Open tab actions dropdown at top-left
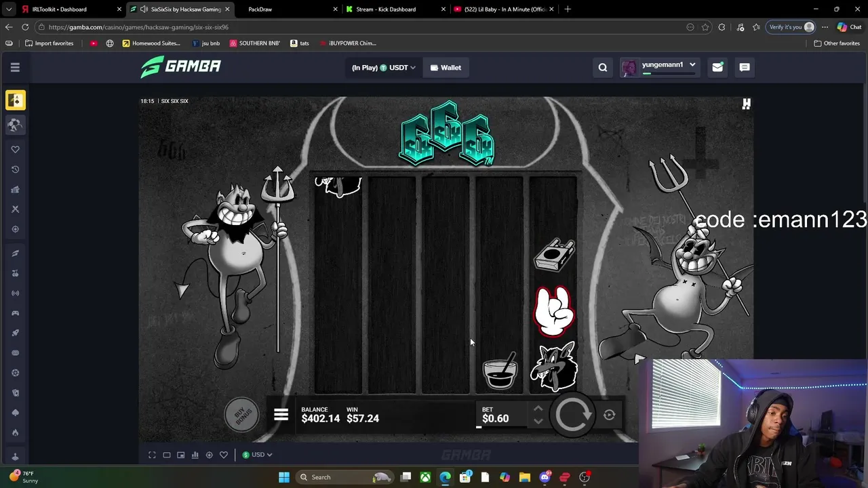 pos(9,9)
